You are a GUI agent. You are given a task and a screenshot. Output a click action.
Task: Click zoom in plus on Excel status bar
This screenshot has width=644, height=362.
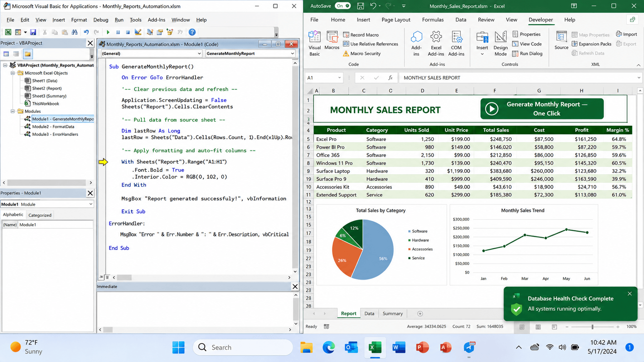tap(618, 327)
